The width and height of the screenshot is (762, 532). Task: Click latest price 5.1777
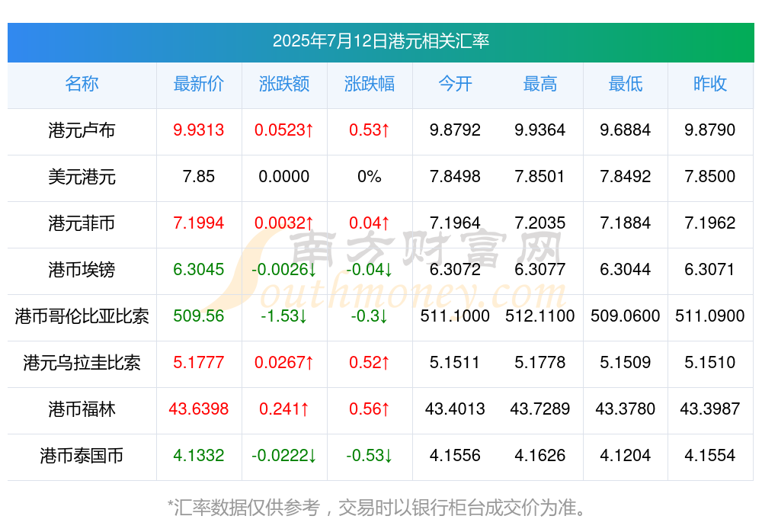tap(199, 362)
